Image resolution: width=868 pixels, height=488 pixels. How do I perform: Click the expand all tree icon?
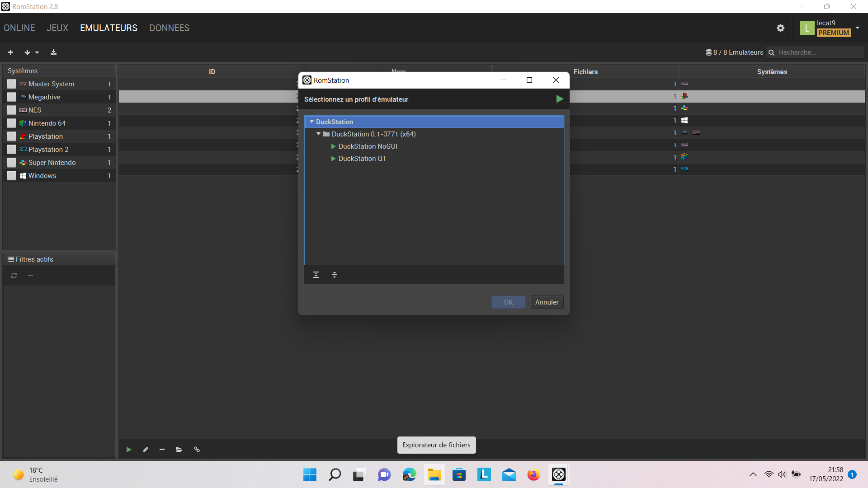[x=316, y=275]
